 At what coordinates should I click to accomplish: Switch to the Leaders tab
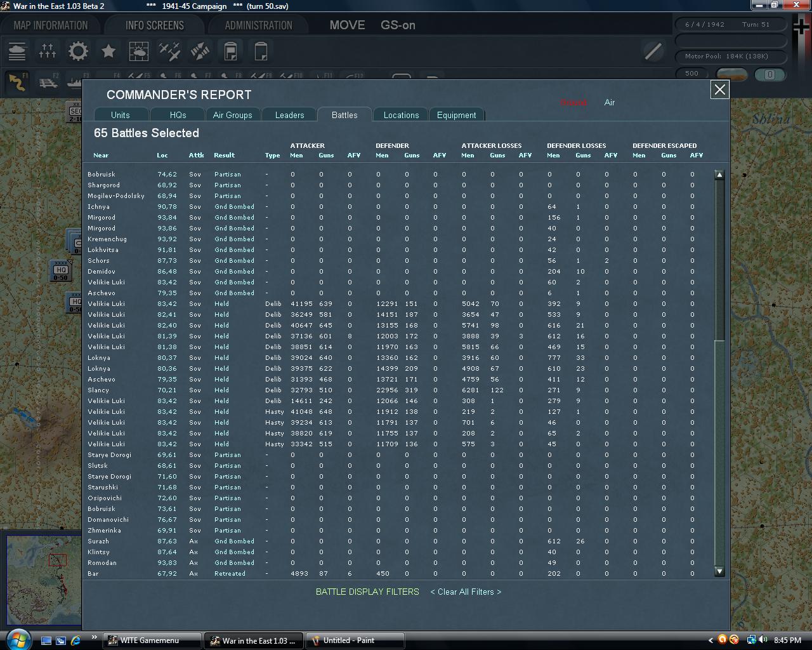289,115
